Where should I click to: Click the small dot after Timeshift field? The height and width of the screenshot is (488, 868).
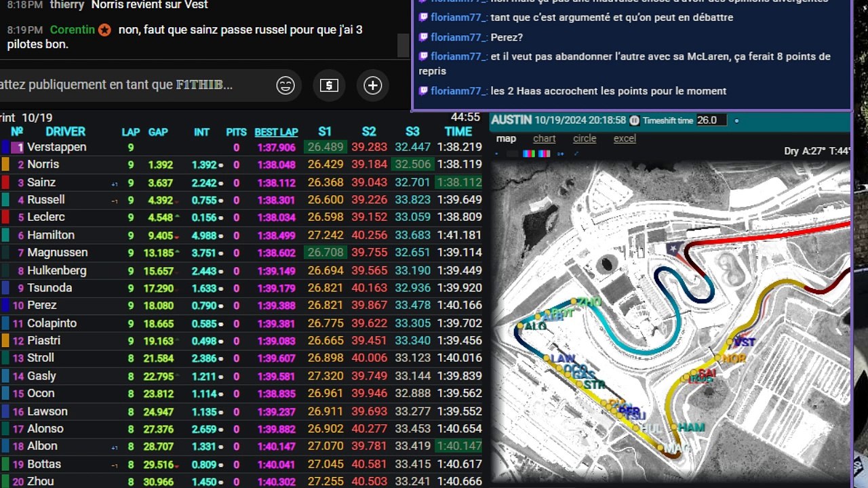tap(737, 121)
